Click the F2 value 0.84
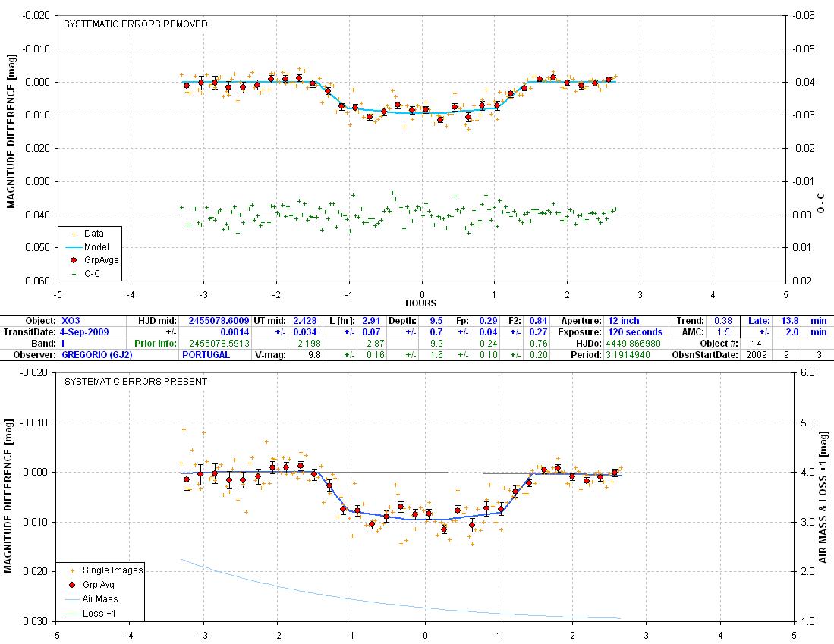Screen dimensions: 834x644 click(x=538, y=321)
